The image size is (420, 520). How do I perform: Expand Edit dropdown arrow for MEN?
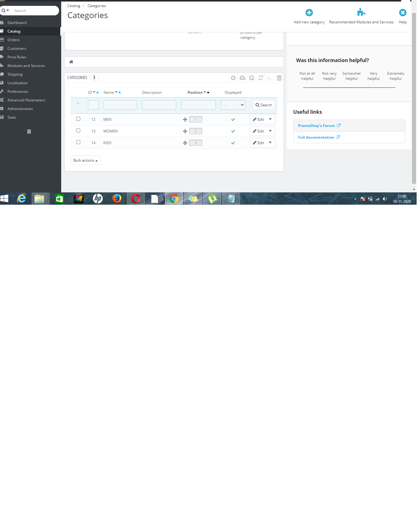pos(270,119)
